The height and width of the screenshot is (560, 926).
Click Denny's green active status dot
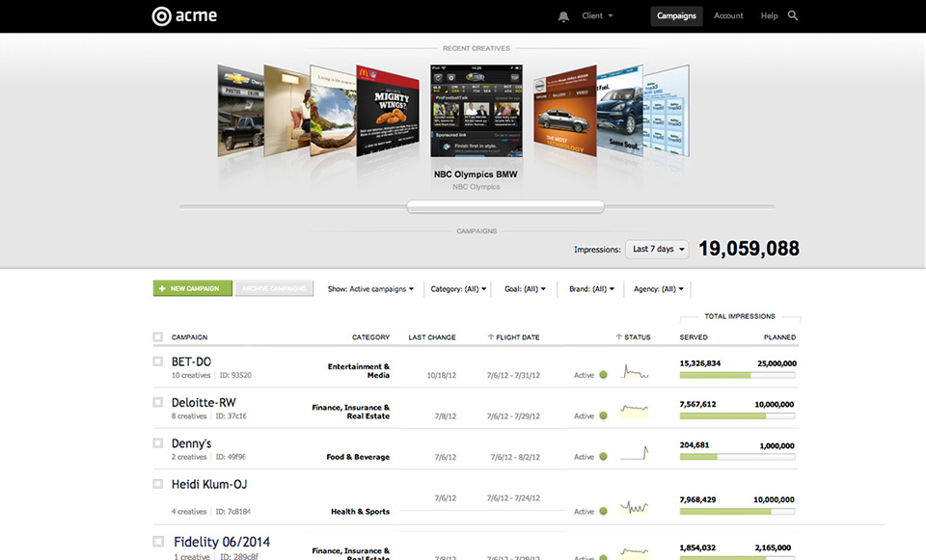(x=603, y=456)
